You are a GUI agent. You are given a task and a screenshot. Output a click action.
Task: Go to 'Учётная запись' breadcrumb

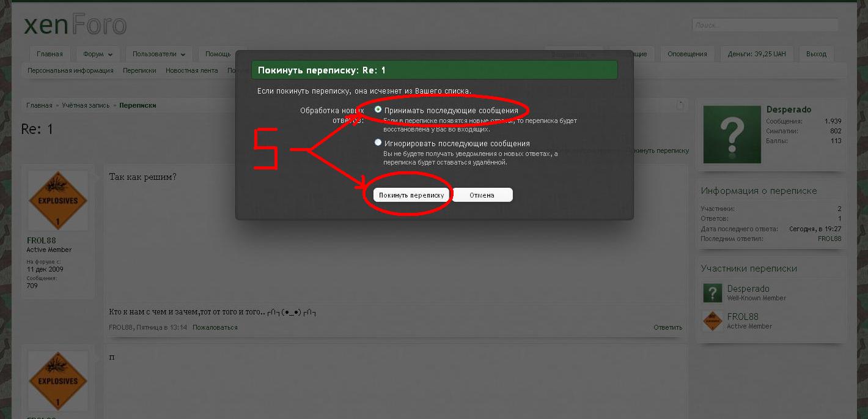point(85,105)
